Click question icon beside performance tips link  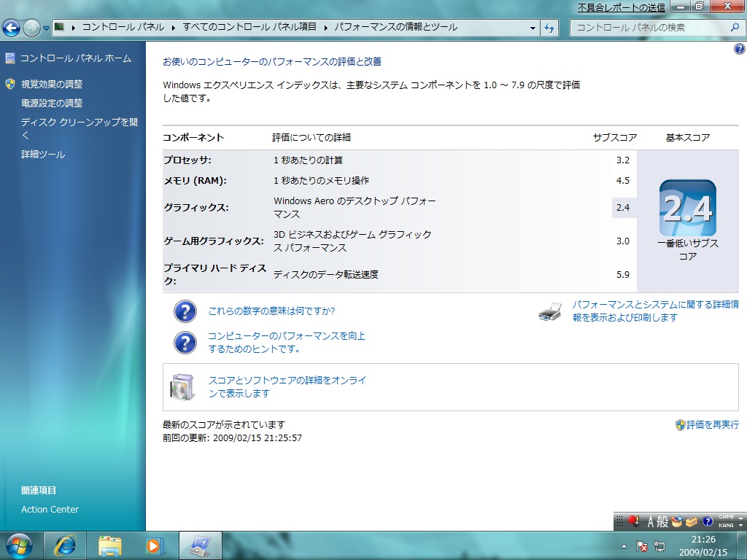[185, 343]
